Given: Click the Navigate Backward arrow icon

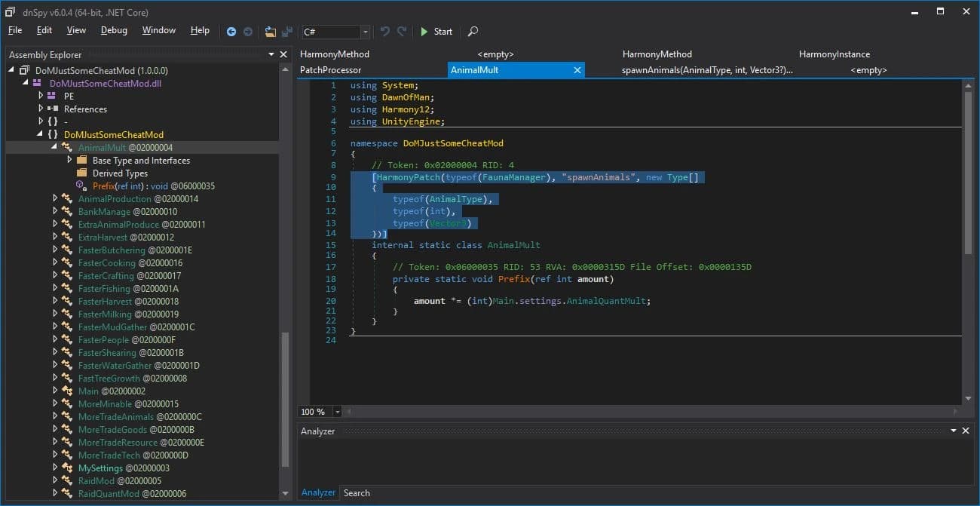Looking at the screenshot, I should [231, 32].
